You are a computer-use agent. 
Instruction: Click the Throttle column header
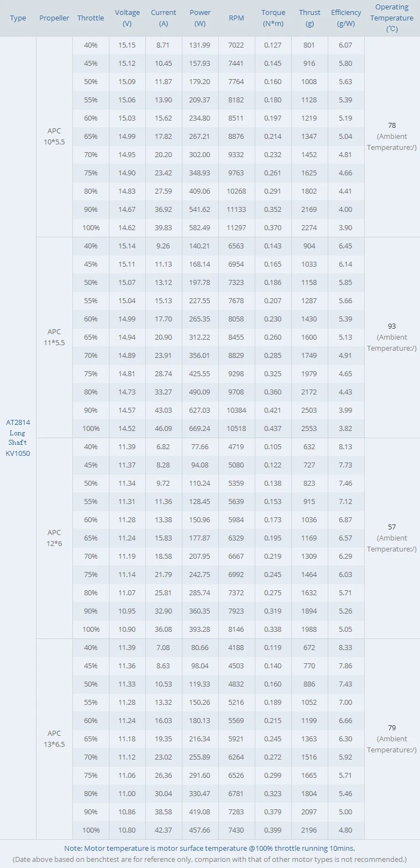[x=91, y=18]
